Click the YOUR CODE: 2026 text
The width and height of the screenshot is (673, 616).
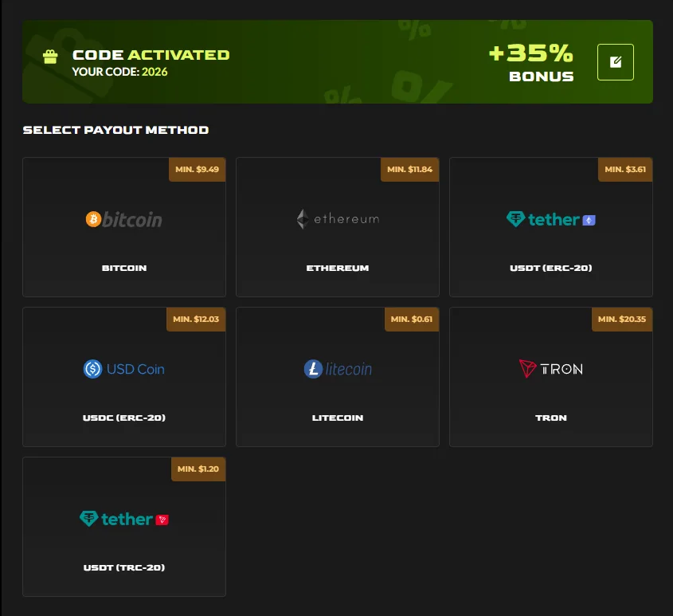coord(119,72)
